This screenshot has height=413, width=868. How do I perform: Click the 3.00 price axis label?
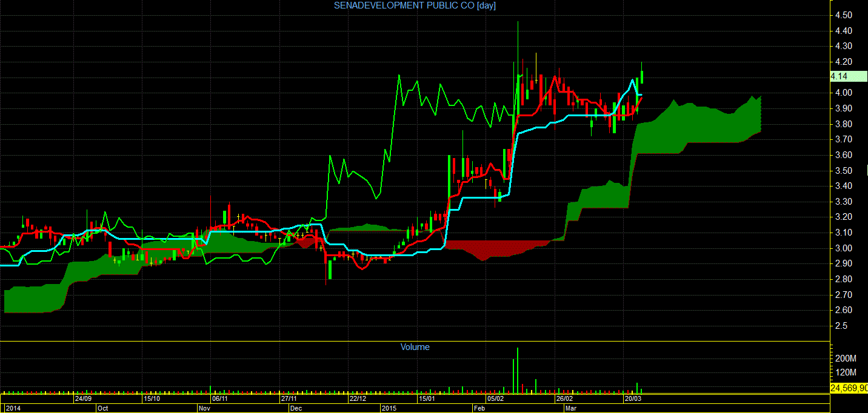(x=844, y=248)
